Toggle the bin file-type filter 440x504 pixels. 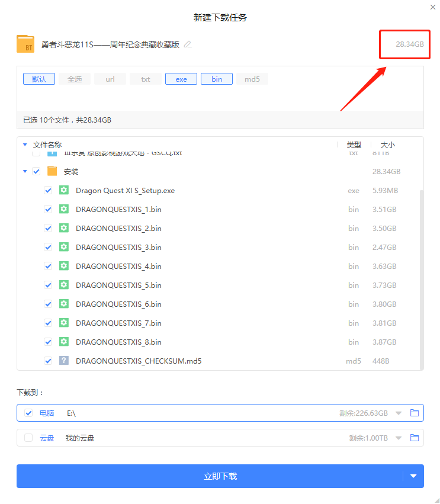point(217,79)
